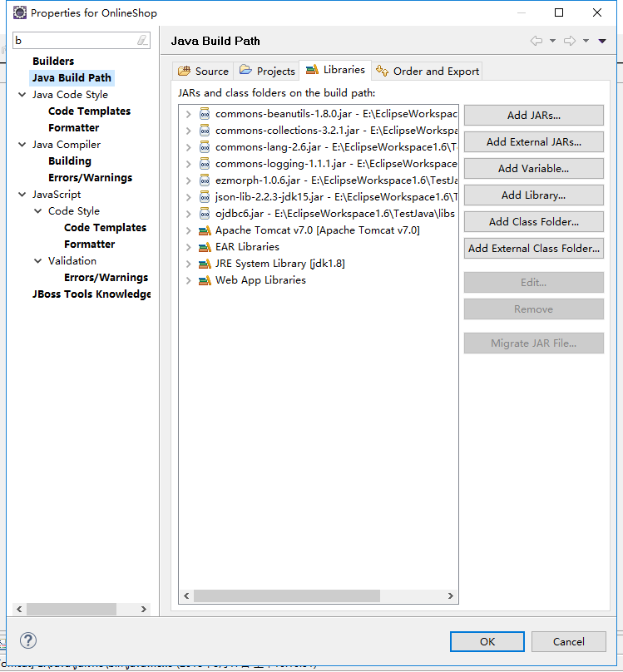Image resolution: width=623 pixels, height=672 pixels.
Task: Select Building under Java Compiler
Action: (x=70, y=161)
